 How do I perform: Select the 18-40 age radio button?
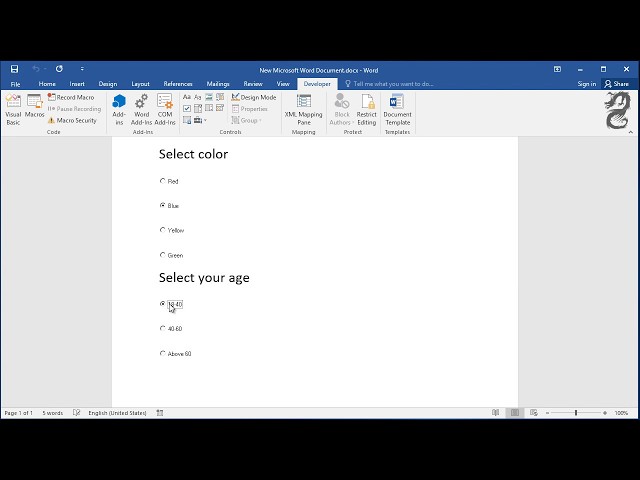[162, 304]
